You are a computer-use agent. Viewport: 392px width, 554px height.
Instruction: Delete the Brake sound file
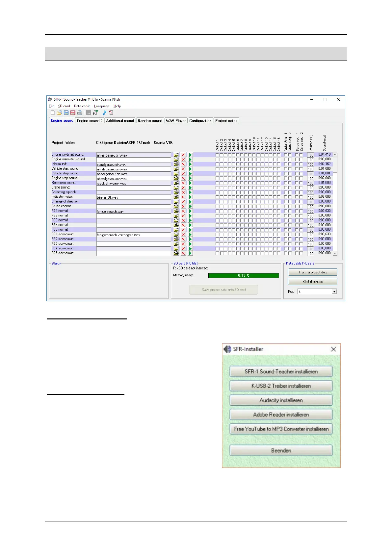pyautogui.click(x=183, y=188)
